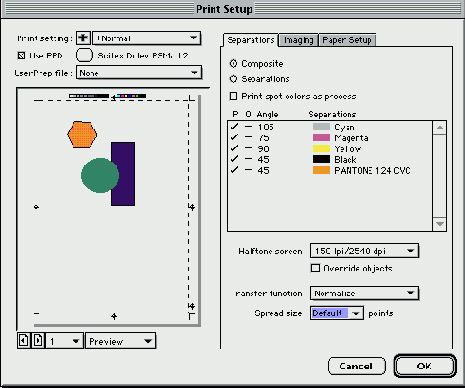Toggle the print checkmark for Black

[x=234, y=159]
